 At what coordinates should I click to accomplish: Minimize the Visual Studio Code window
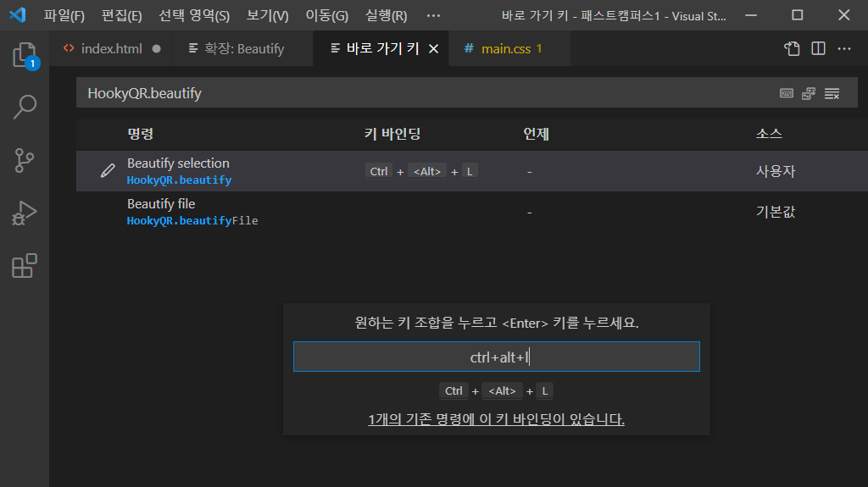point(751,15)
